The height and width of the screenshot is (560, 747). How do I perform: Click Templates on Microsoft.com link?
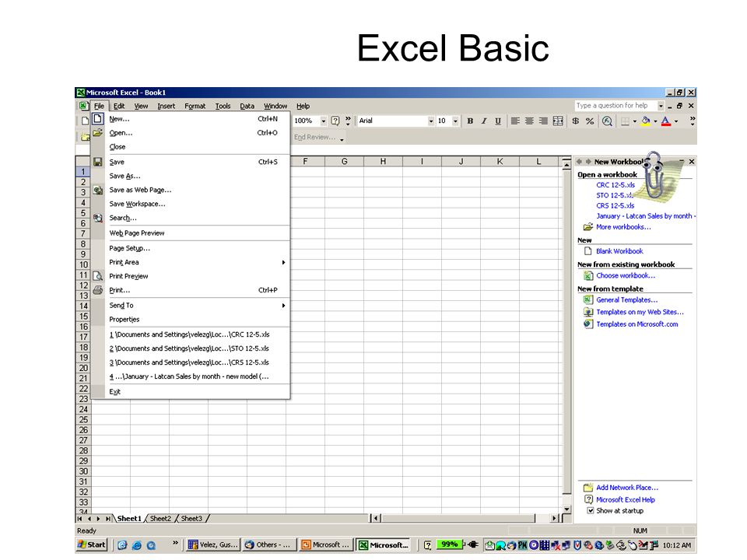point(637,324)
